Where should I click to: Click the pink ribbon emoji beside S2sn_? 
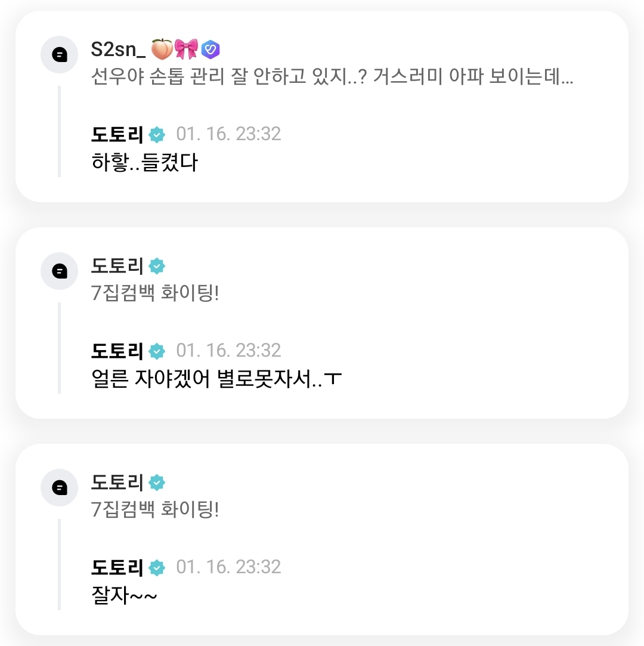[x=186, y=50]
